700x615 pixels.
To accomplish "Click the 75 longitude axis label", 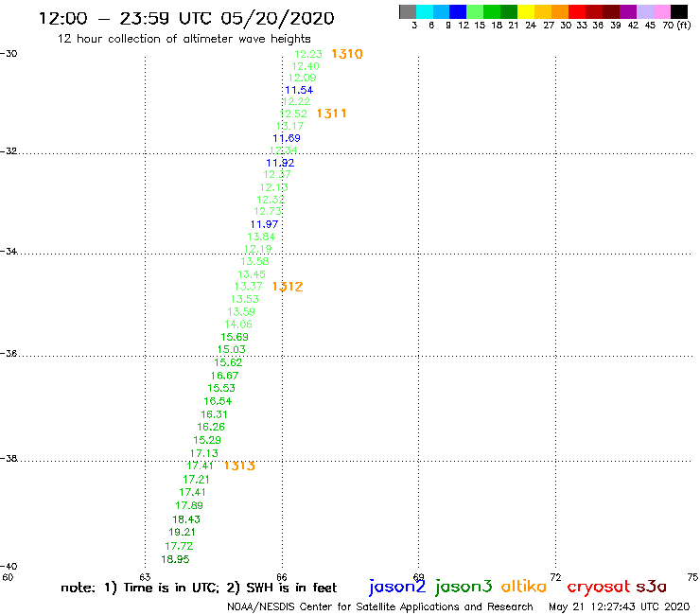I will click(x=692, y=577).
